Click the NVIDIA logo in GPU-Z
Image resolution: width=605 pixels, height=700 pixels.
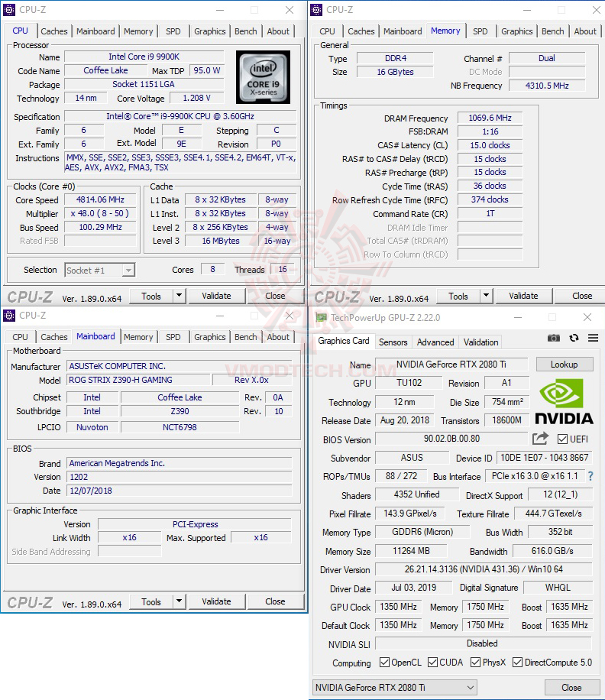click(564, 401)
